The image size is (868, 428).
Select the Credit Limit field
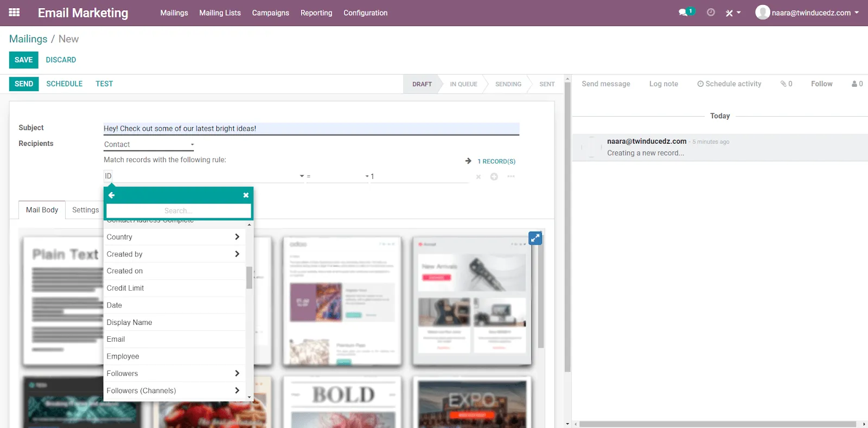[x=175, y=288]
